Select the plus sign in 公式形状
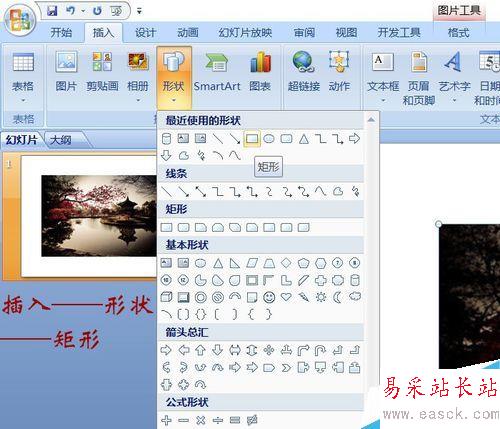The height and width of the screenshot is (429, 500). tap(166, 420)
